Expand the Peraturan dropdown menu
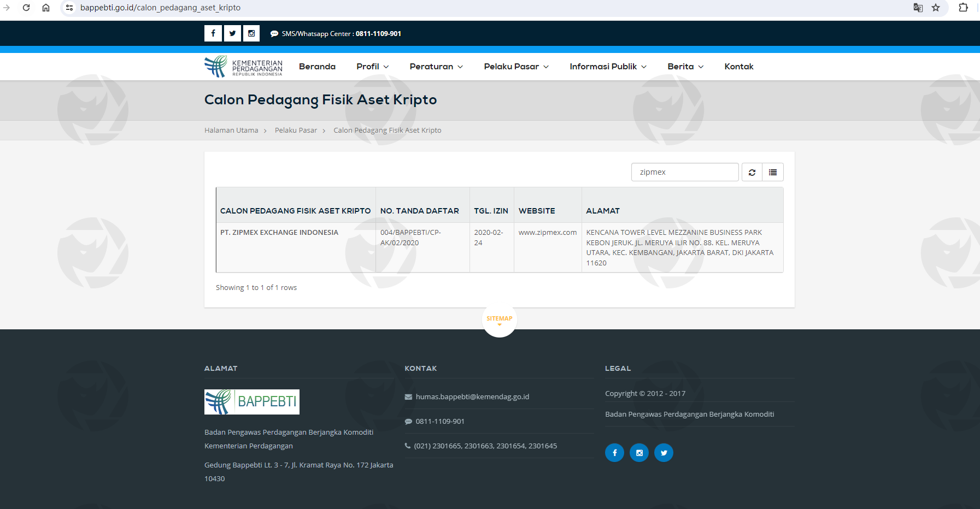Image resolution: width=980 pixels, height=509 pixels. [436, 67]
